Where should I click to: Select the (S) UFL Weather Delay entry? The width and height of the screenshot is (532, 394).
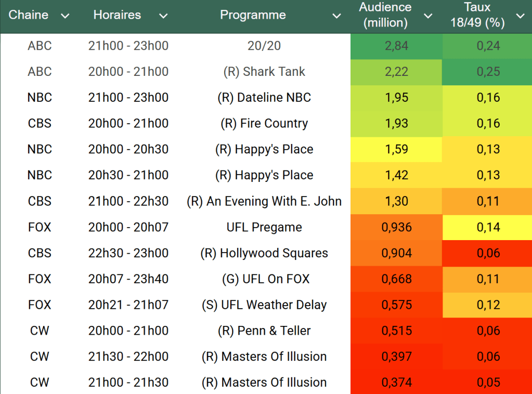pyautogui.click(x=264, y=305)
